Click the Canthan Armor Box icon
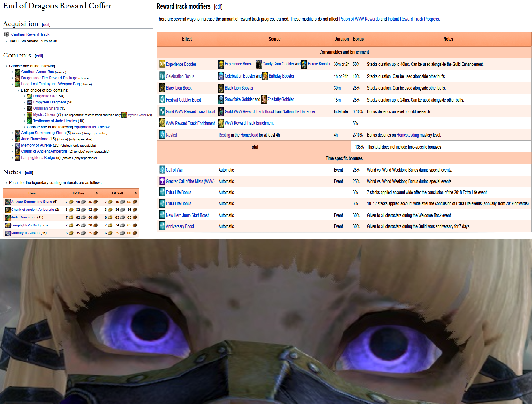The width and height of the screenshot is (532, 404). (x=18, y=72)
